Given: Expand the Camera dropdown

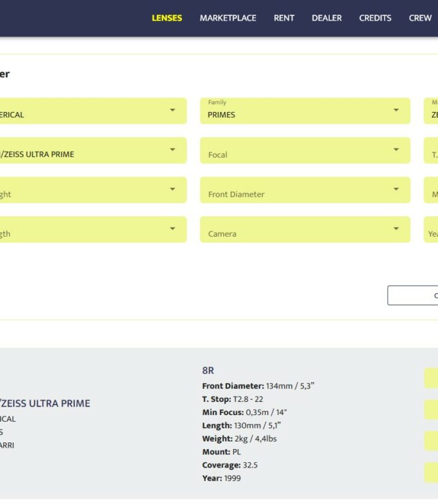Looking at the screenshot, I should click(305, 229).
